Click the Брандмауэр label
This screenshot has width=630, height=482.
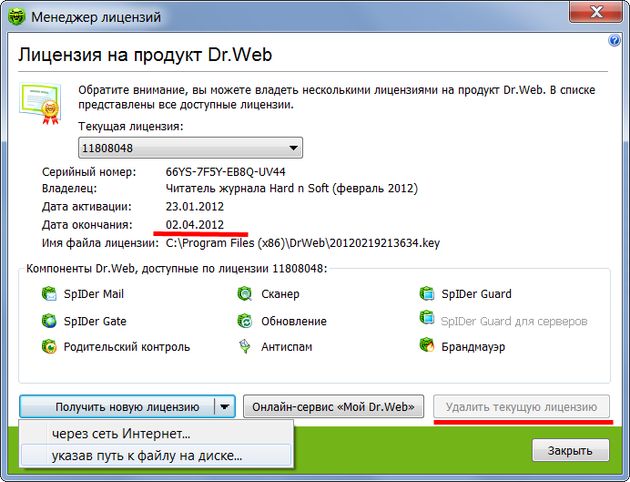click(473, 347)
